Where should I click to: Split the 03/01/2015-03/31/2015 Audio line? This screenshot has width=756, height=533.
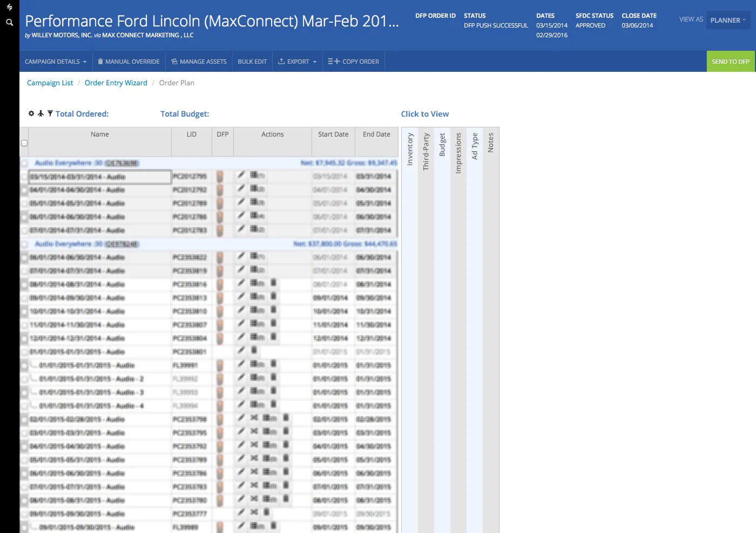click(254, 431)
